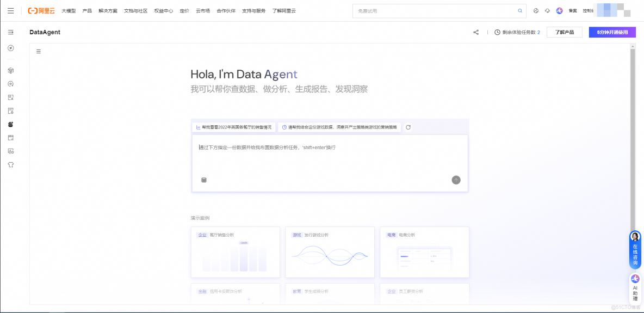Open the 学生成绩分析 demo card

[x=330, y=293]
